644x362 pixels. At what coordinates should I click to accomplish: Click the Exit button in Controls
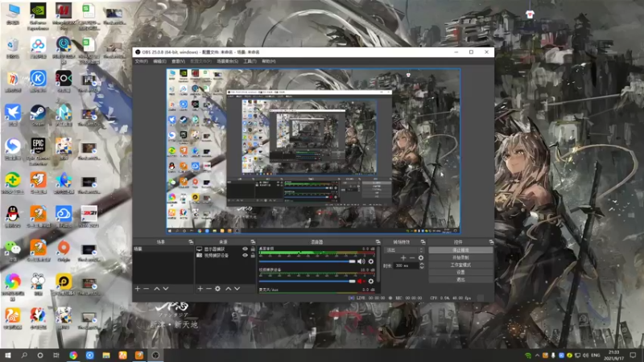point(460,279)
